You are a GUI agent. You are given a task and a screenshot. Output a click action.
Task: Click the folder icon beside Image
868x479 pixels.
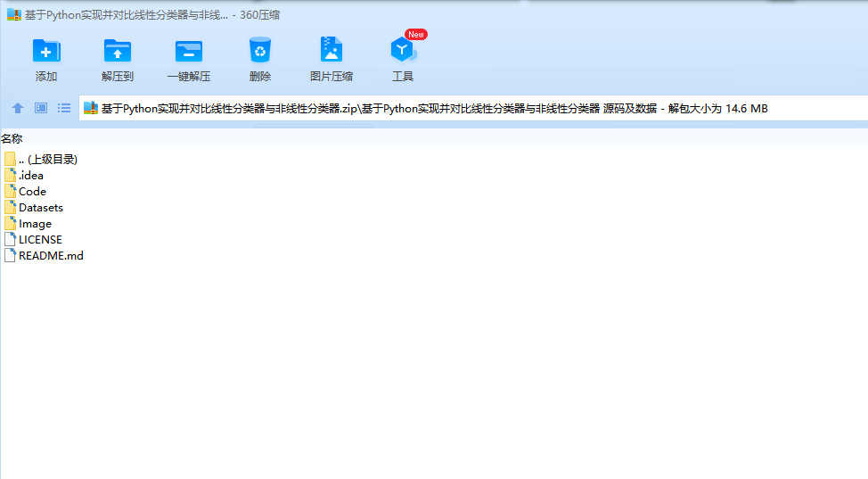(10, 224)
